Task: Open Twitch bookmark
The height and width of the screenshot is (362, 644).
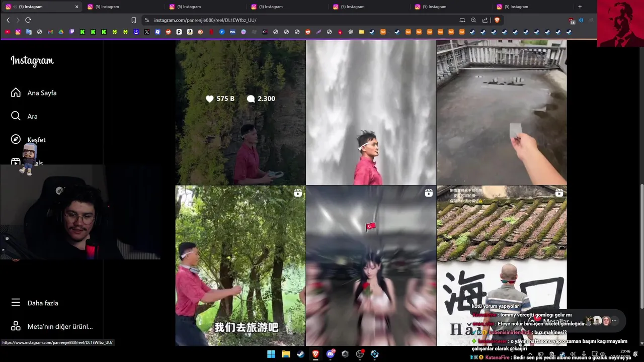Action: [72, 32]
